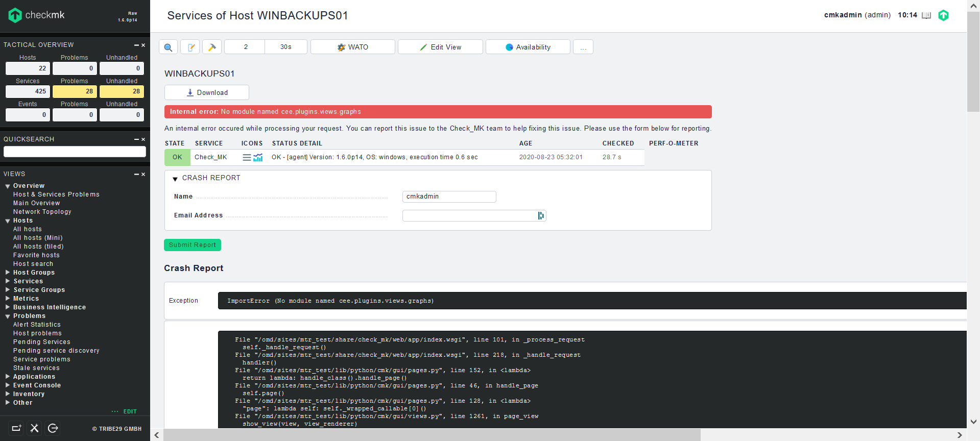This screenshot has width=980, height=441.
Task: Minimize the Views snapin
Action: coord(136,175)
